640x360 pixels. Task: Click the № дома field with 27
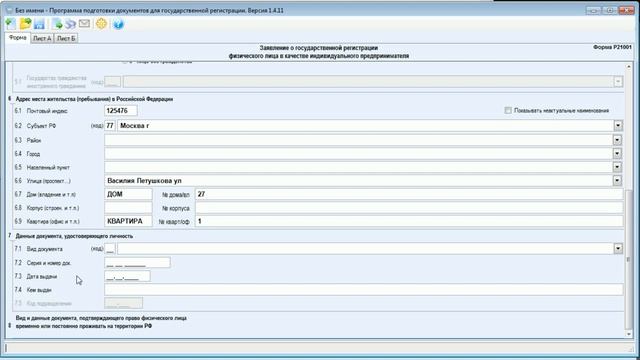409,194
